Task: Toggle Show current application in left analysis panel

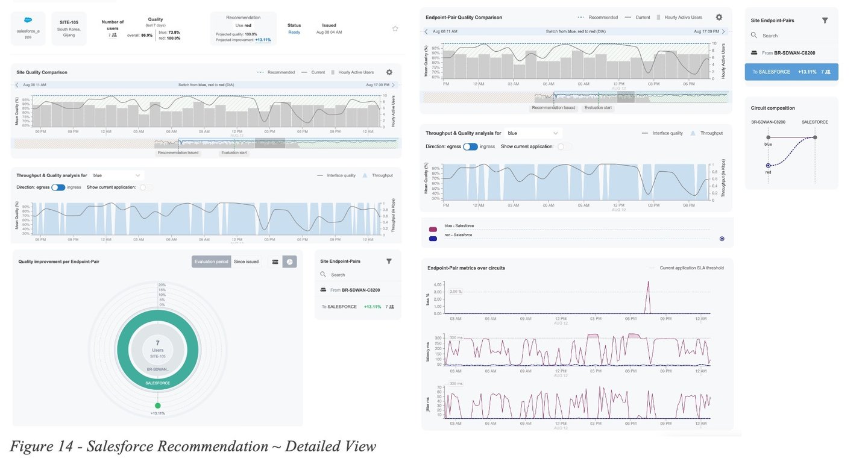Action: click(x=145, y=187)
